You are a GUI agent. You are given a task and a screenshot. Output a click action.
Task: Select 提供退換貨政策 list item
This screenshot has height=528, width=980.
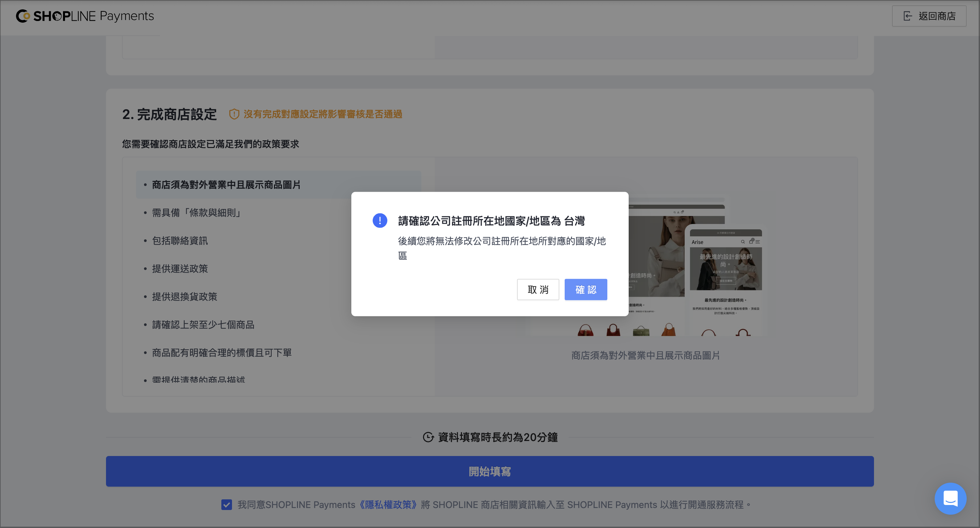click(185, 297)
